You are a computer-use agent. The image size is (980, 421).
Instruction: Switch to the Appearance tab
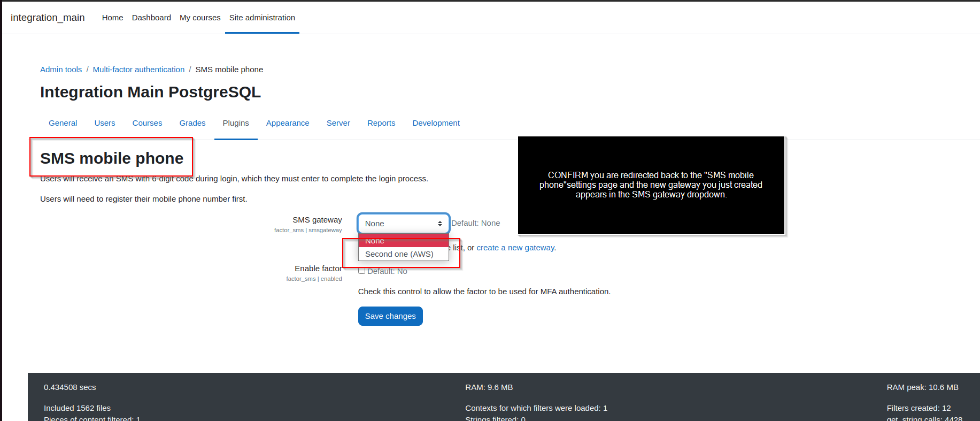point(288,123)
